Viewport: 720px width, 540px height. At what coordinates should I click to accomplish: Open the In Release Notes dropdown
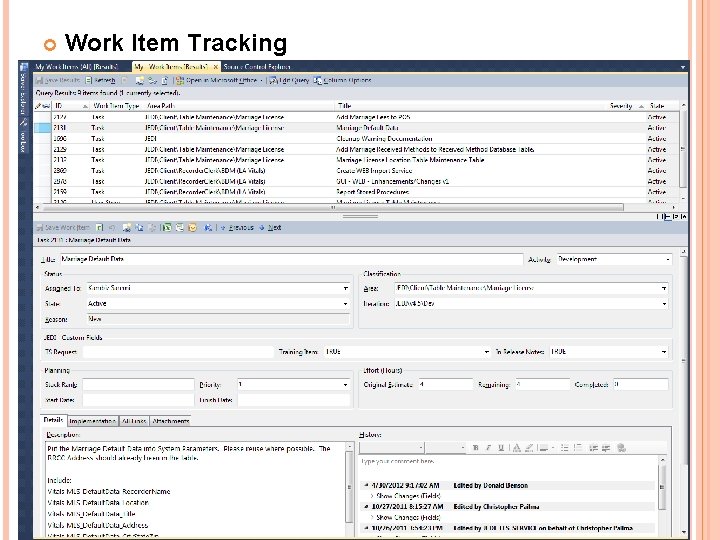(664, 352)
